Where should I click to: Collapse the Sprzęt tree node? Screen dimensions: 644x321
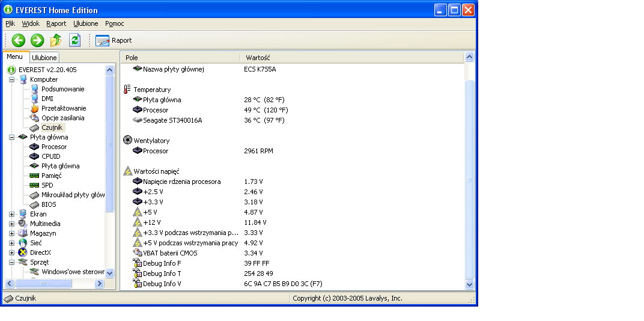click(x=11, y=262)
